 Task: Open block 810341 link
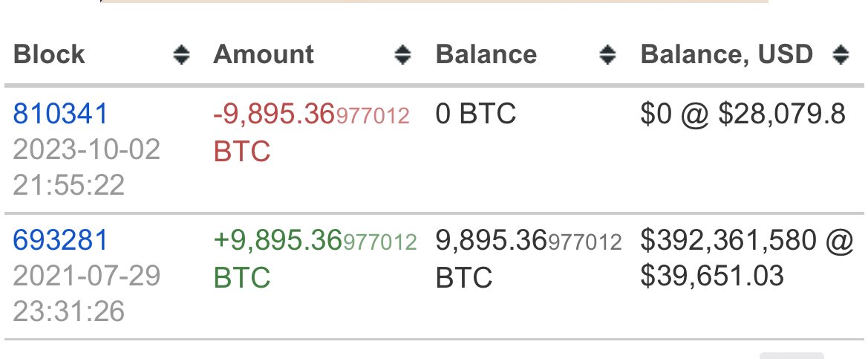[x=61, y=114]
